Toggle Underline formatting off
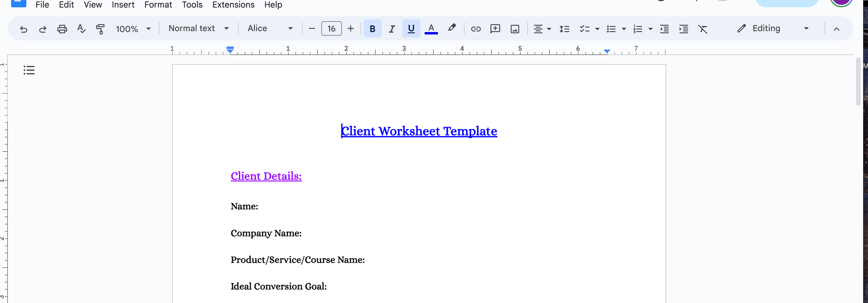 click(x=411, y=29)
